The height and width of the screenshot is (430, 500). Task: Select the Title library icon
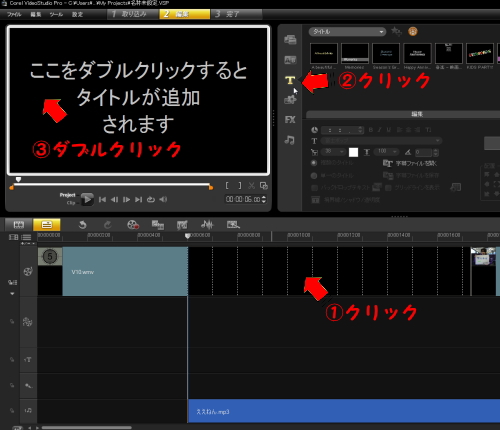click(290, 80)
